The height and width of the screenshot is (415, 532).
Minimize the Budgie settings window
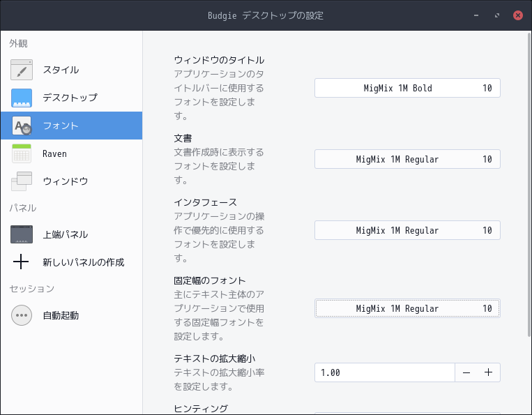click(476, 15)
